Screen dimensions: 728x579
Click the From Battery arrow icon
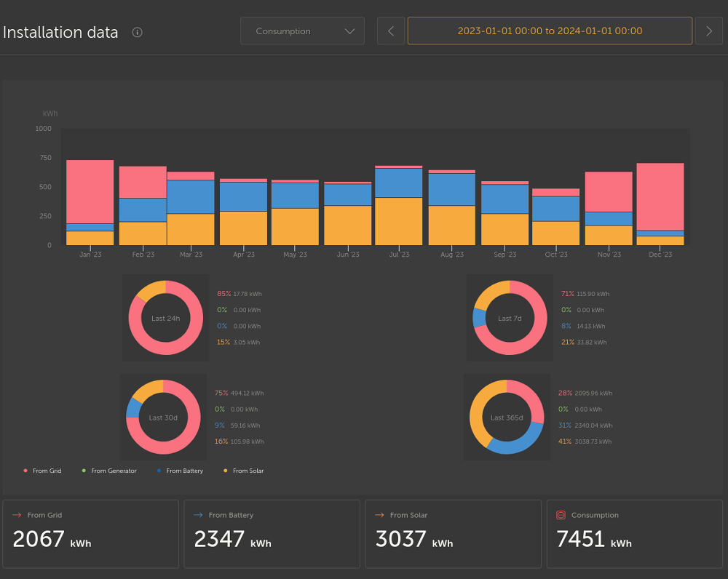[198, 515]
